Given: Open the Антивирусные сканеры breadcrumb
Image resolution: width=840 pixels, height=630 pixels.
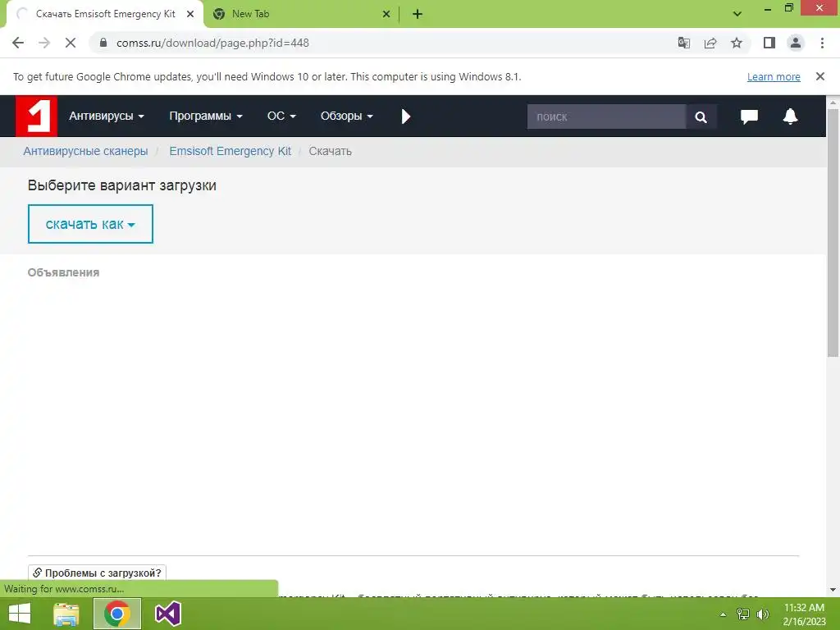Looking at the screenshot, I should coord(85,151).
